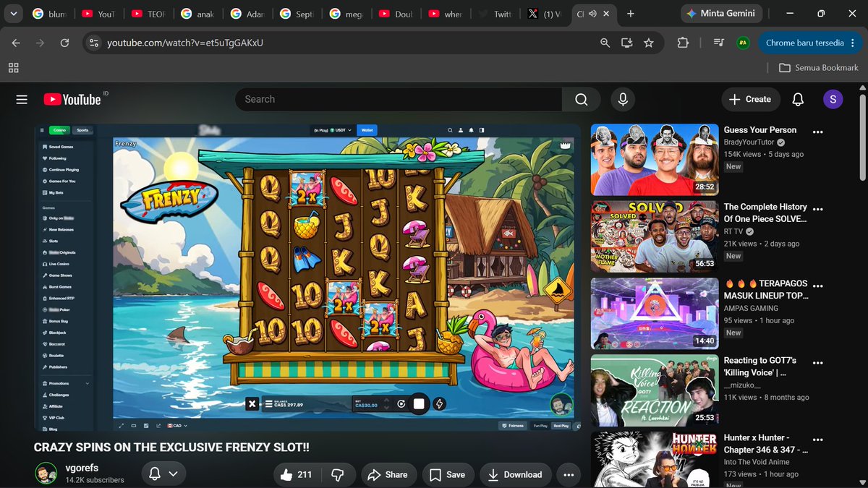The image size is (868, 488).
Task: Open Hunter x Hunter thumbnail
Action: (x=655, y=459)
